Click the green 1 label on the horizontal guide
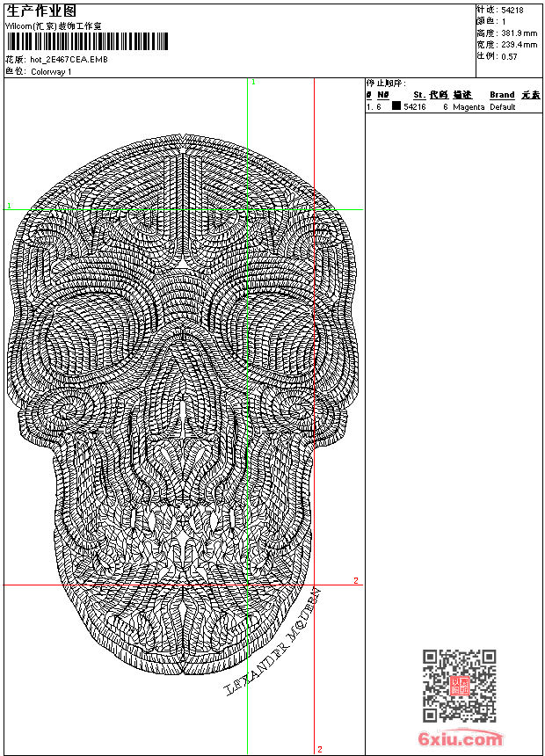545x756 pixels. point(9,206)
